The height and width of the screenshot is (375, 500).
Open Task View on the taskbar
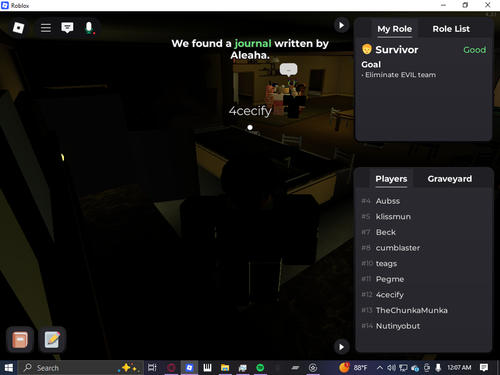pos(152,368)
